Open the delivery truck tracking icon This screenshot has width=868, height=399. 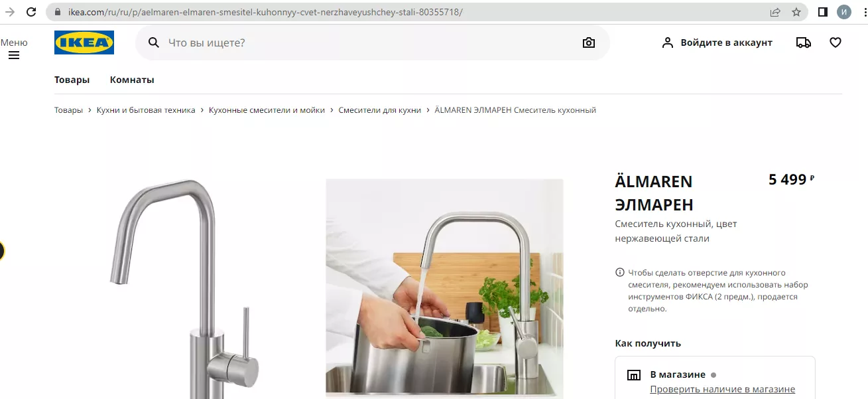tap(804, 42)
